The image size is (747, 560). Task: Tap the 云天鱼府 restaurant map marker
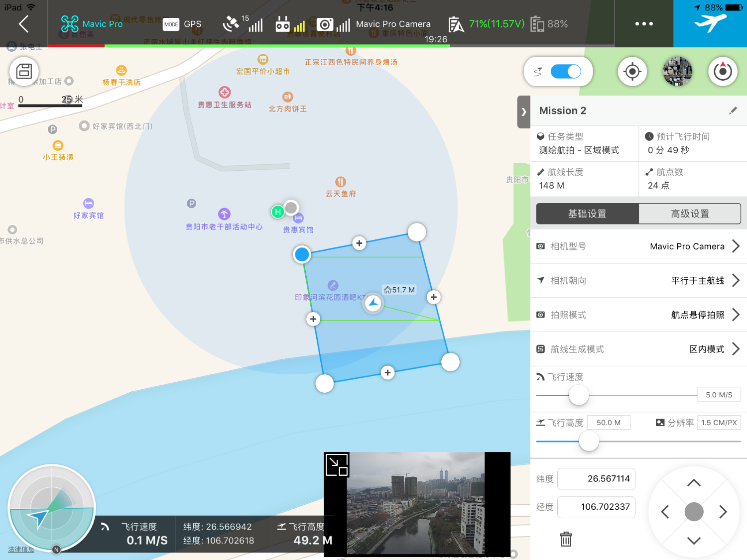coord(341,182)
